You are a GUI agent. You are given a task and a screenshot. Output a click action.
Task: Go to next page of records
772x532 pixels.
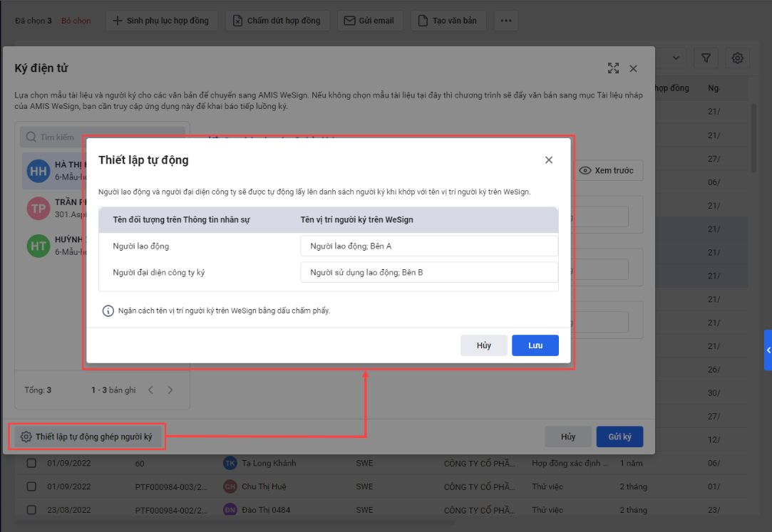tap(170, 390)
